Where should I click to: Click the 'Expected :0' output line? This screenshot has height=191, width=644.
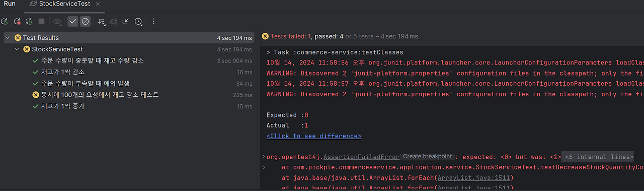click(x=287, y=115)
